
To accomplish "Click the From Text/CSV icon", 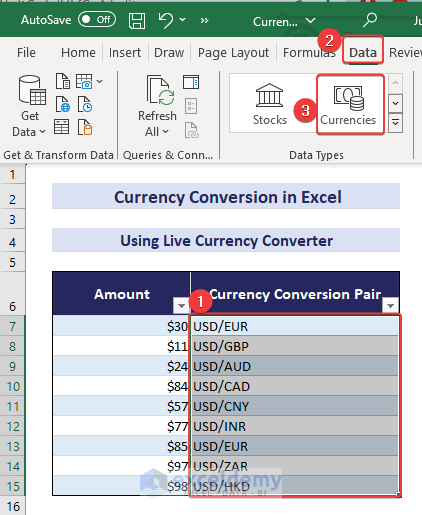I will pyautogui.click(x=63, y=81).
